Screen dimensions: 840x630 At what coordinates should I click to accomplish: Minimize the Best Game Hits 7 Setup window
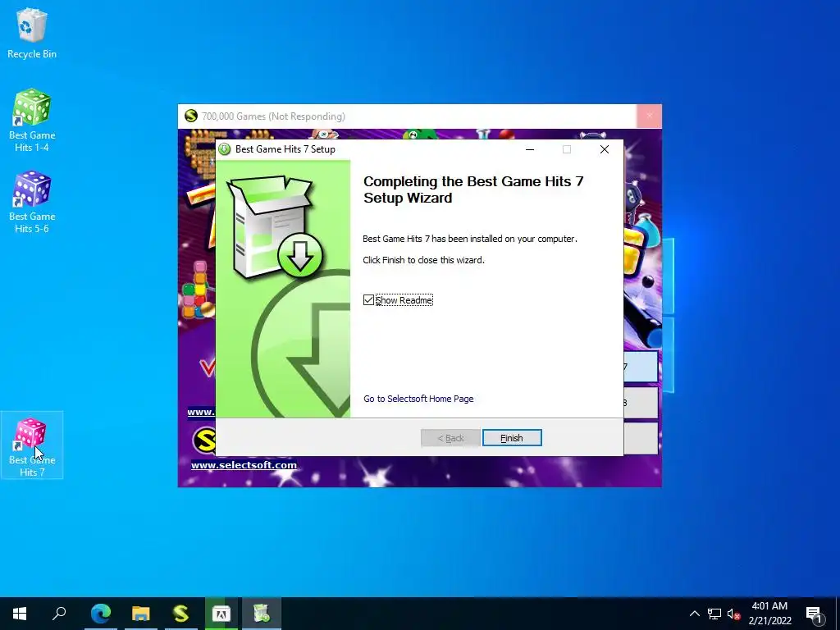point(530,149)
